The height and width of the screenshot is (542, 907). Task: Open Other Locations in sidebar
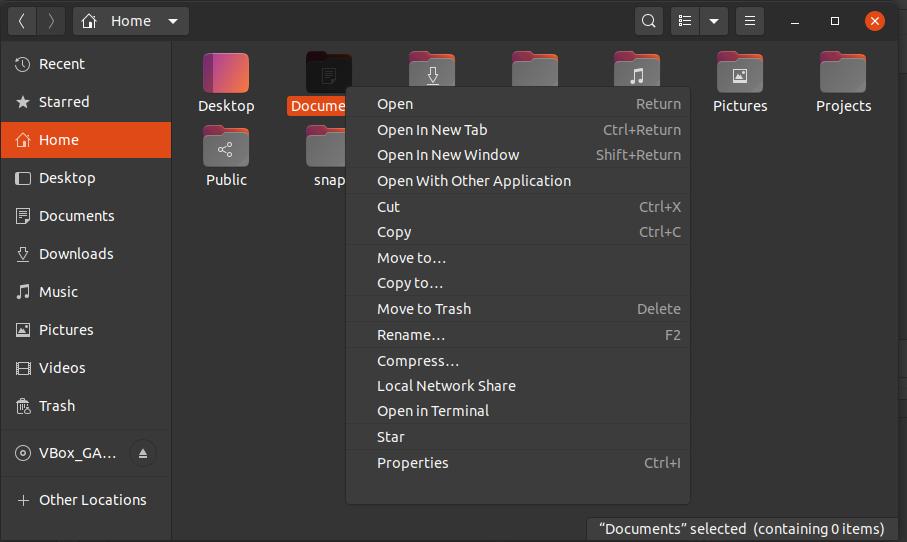tap(86, 500)
